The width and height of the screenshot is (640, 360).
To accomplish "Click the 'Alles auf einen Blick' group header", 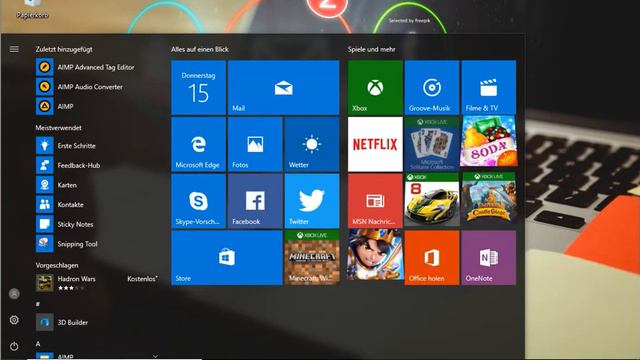I will [200, 49].
